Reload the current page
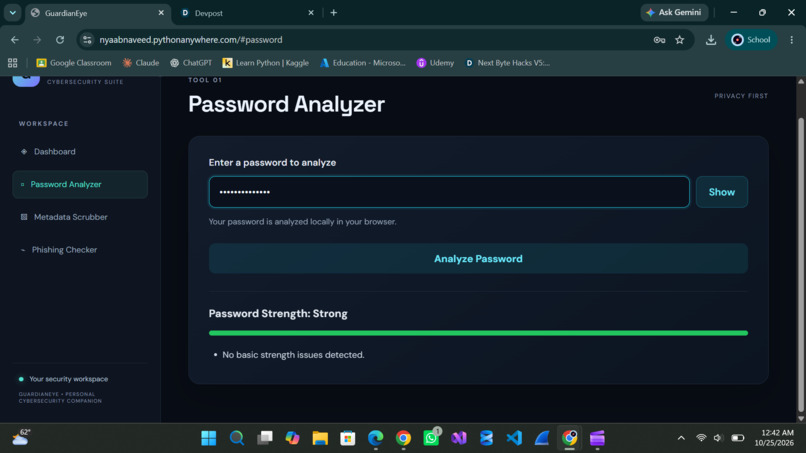Image resolution: width=806 pixels, height=453 pixels. click(60, 40)
